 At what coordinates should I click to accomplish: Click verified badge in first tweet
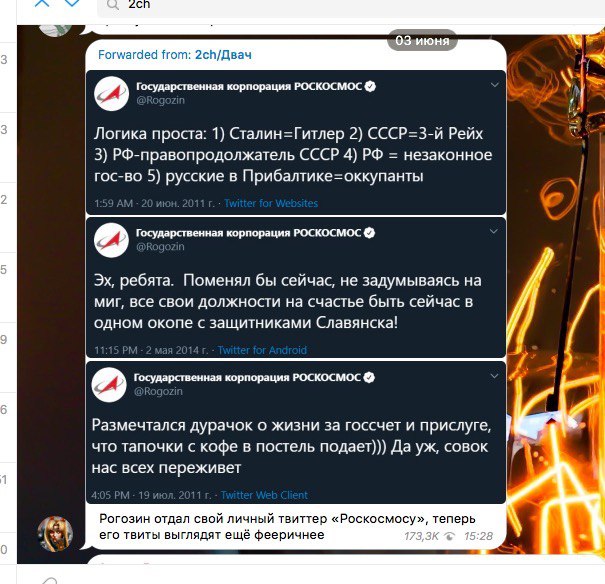(x=370, y=86)
